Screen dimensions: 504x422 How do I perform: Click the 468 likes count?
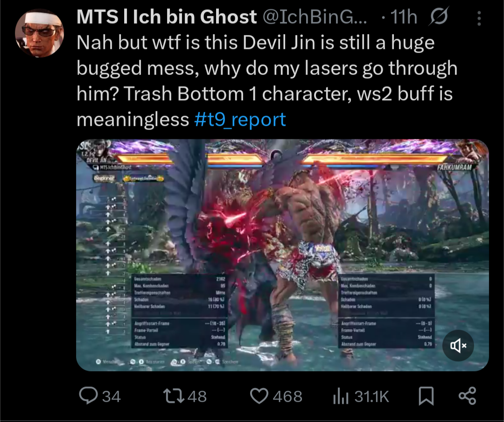287,396
